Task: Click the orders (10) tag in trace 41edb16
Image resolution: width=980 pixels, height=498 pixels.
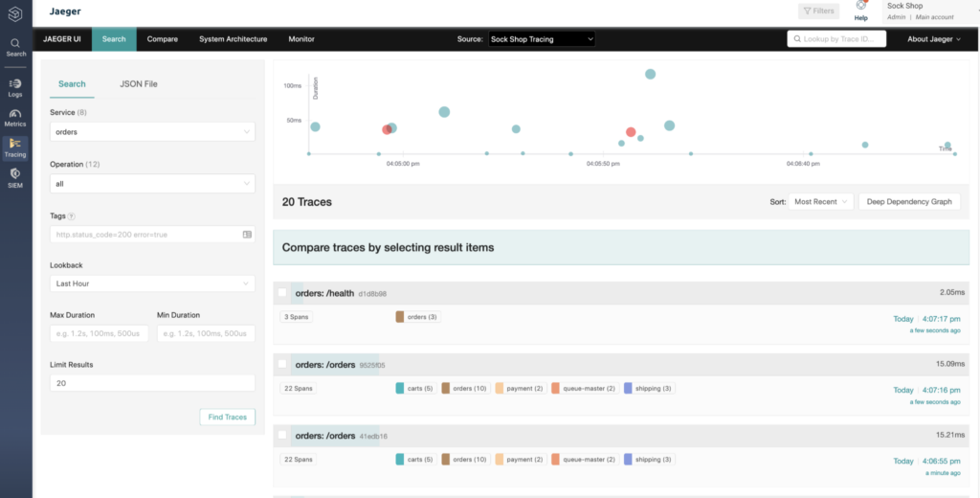Action: pos(466,459)
